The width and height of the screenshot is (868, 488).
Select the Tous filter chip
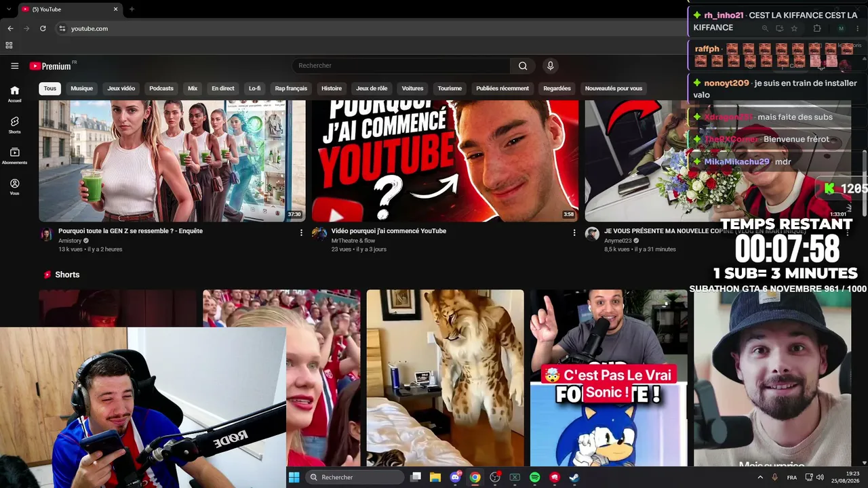50,88
